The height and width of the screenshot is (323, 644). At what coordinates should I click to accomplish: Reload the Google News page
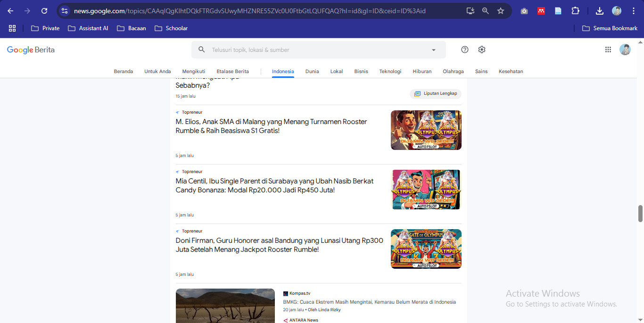click(x=44, y=11)
